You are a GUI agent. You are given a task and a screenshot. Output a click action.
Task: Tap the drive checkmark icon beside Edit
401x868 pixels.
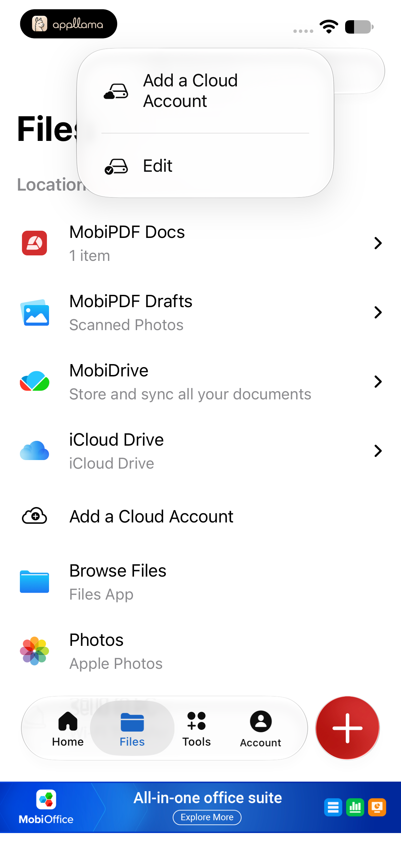[x=116, y=166]
